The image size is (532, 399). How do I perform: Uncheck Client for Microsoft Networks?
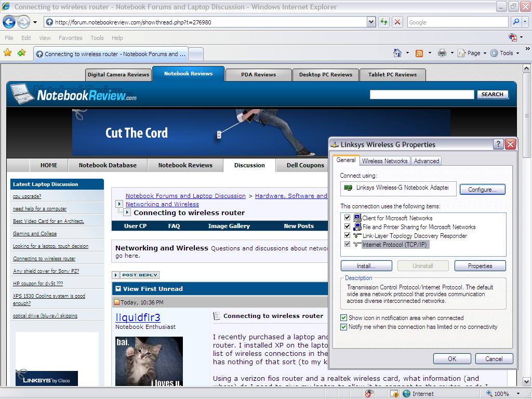pos(347,218)
